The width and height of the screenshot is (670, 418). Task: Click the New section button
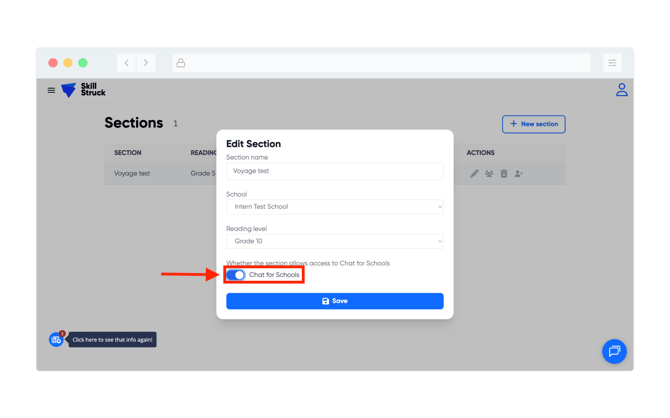(533, 124)
